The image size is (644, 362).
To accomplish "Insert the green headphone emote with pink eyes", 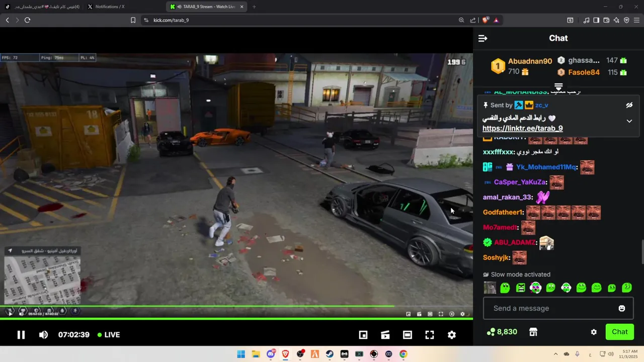I will click(535, 288).
